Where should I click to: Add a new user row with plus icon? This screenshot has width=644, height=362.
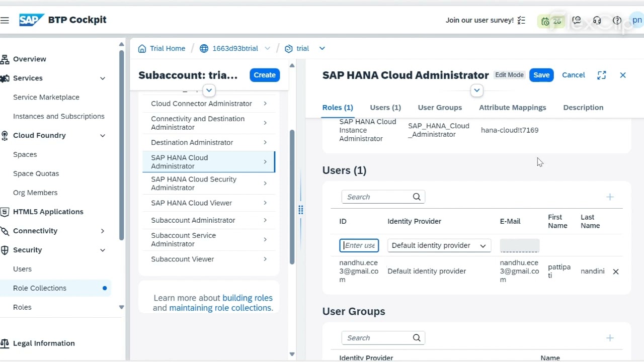[610, 197]
